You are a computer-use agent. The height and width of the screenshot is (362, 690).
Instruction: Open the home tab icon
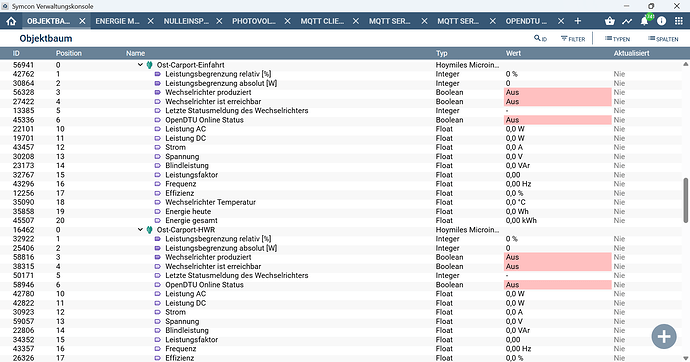pos(11,21)
